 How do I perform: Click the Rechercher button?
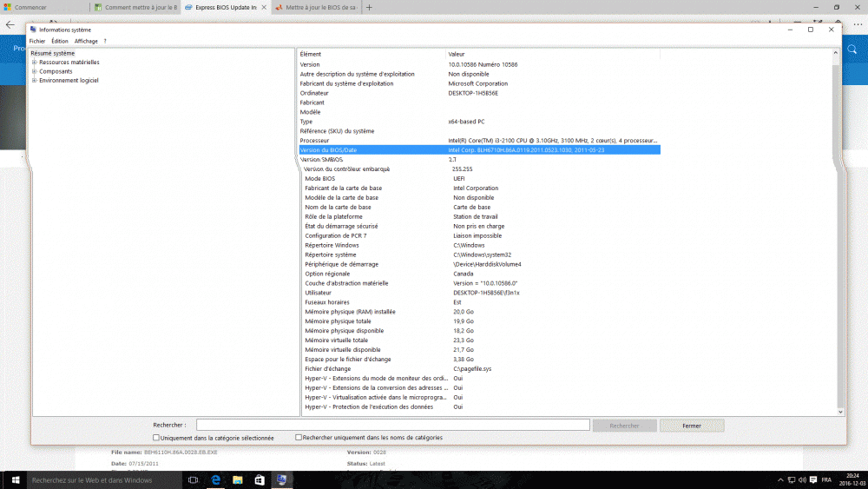624,426
